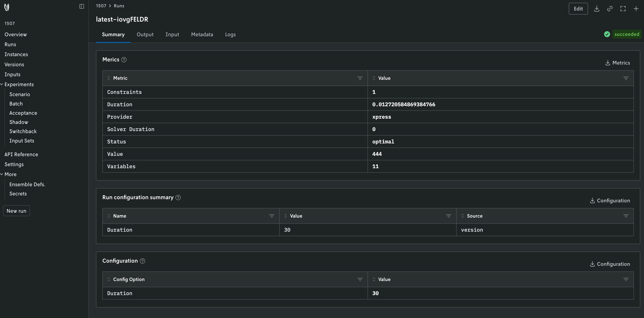Open Input Sets
The image size is (644, 318).
[x=22, y=141]
